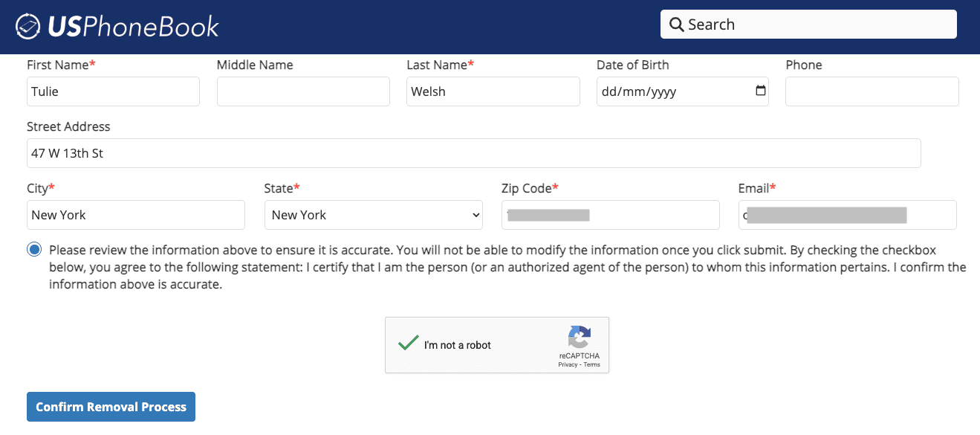Click the green reCAPTCHA checkmark
Screen dimensions: 980x435
point(408,344)
